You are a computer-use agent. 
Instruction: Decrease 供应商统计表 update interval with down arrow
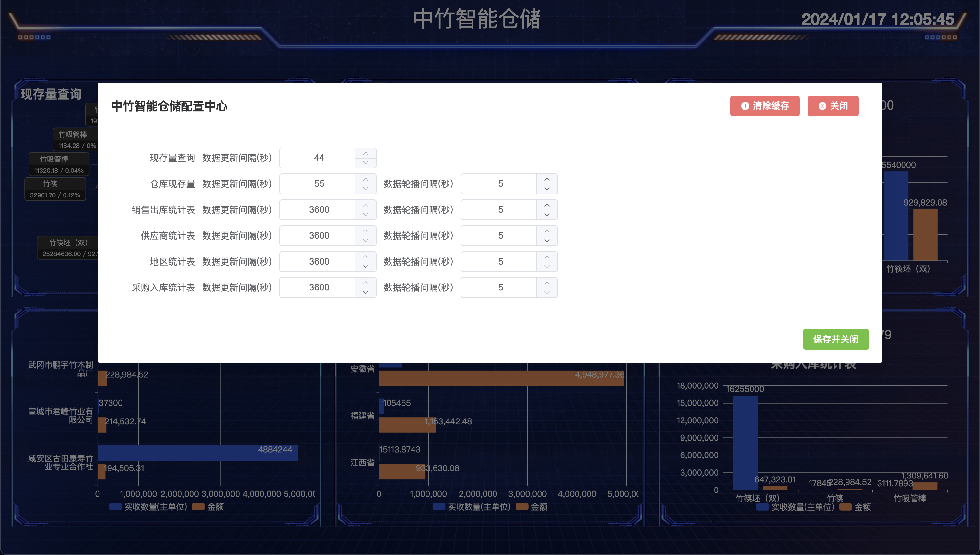366,241
